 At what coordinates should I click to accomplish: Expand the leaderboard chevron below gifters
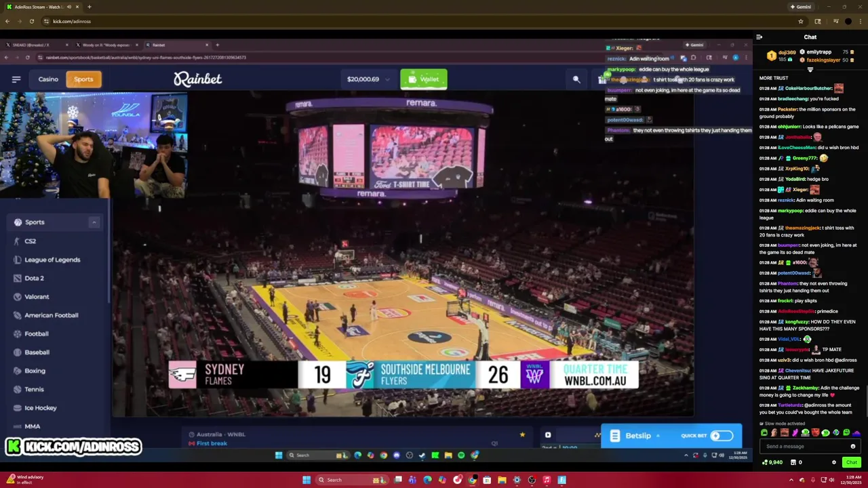pyautogui.click(x=810, y=69)
